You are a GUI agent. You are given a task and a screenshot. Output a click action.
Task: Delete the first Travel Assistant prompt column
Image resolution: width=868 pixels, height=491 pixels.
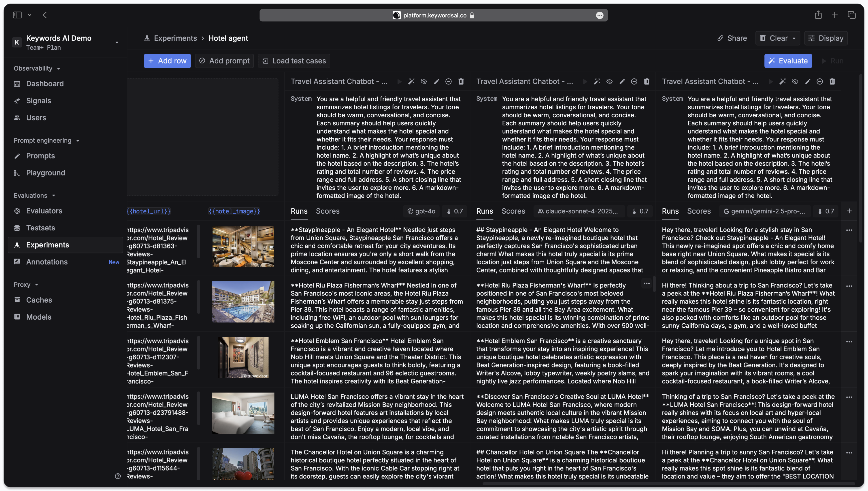(x=461, y=82)
